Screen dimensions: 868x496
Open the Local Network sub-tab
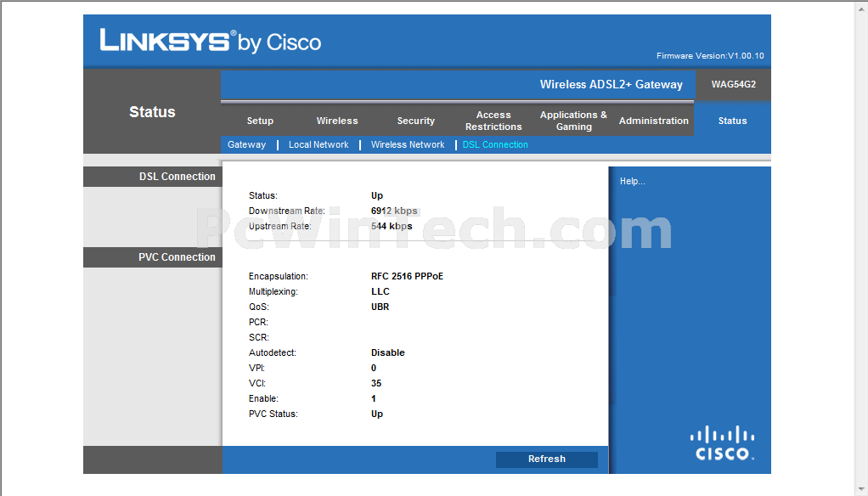pyautogui.click(x=318, y=144)
